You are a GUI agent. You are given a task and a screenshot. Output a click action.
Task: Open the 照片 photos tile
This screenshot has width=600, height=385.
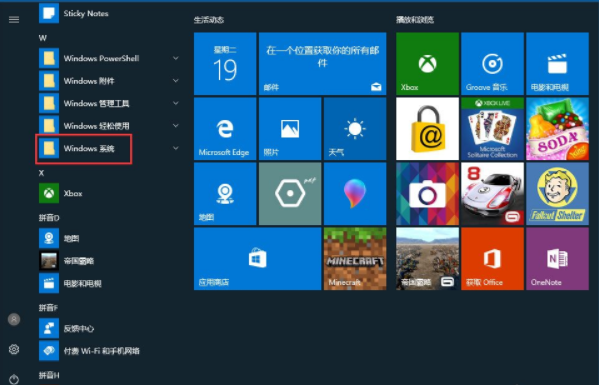(290, 129)
